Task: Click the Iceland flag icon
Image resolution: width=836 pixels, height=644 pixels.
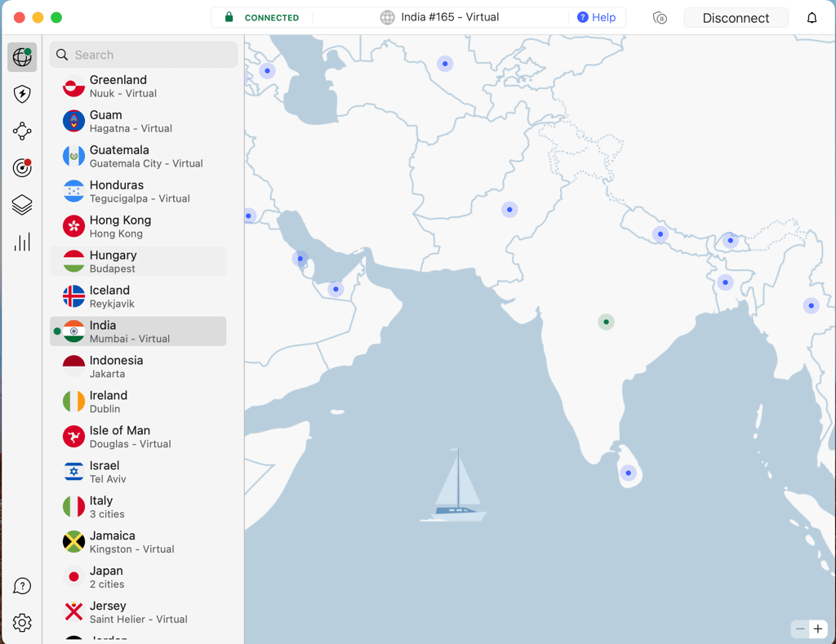Action: [73, 296]
